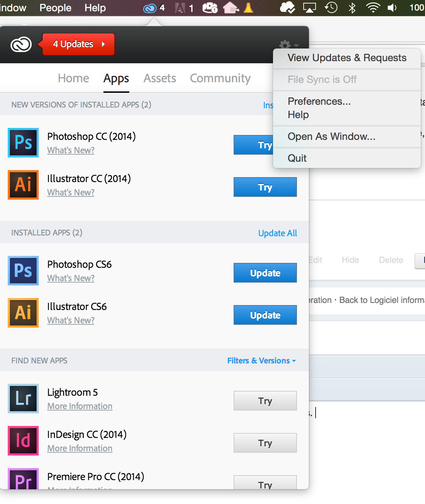Choose Help in the gear menu
The height and width of the screenshot is (504, 425).
pos(347,115)
